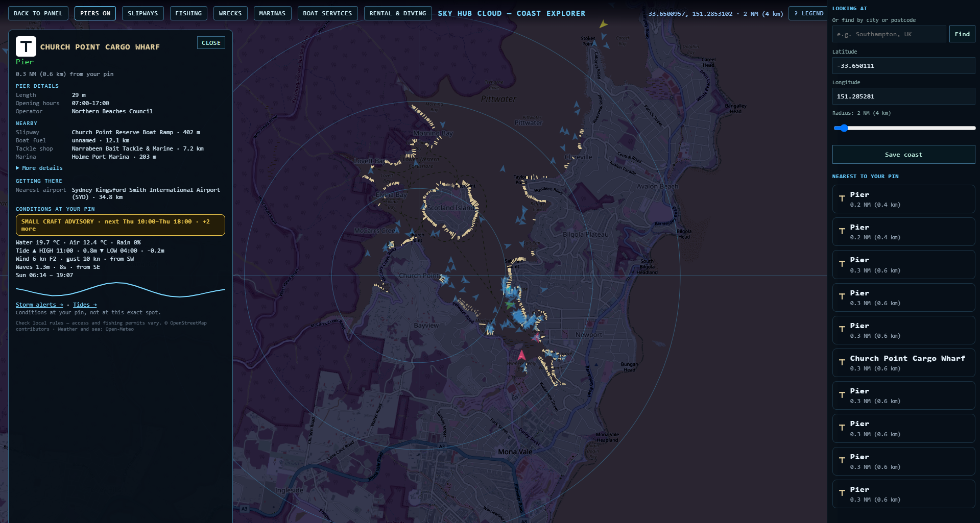Toggle the Marinas layer

(x=272, y=13)
